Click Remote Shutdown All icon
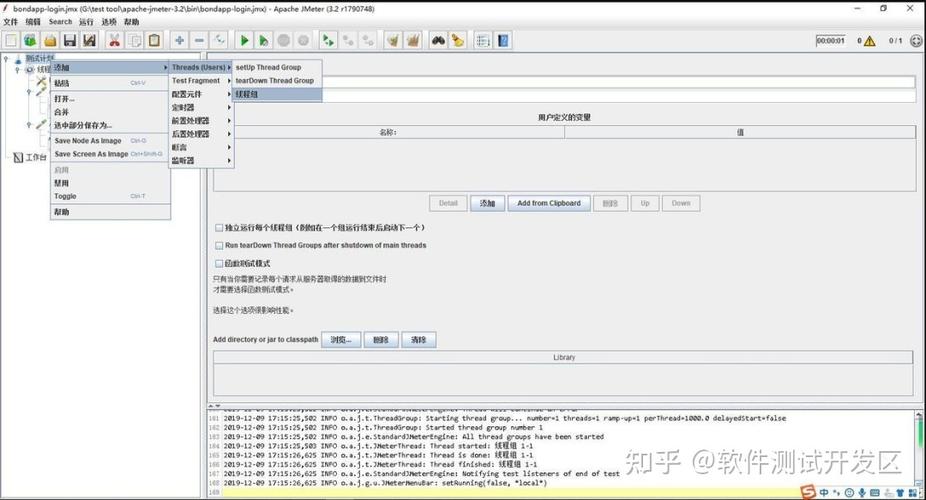The image size is (926, 500). [368, 40]
